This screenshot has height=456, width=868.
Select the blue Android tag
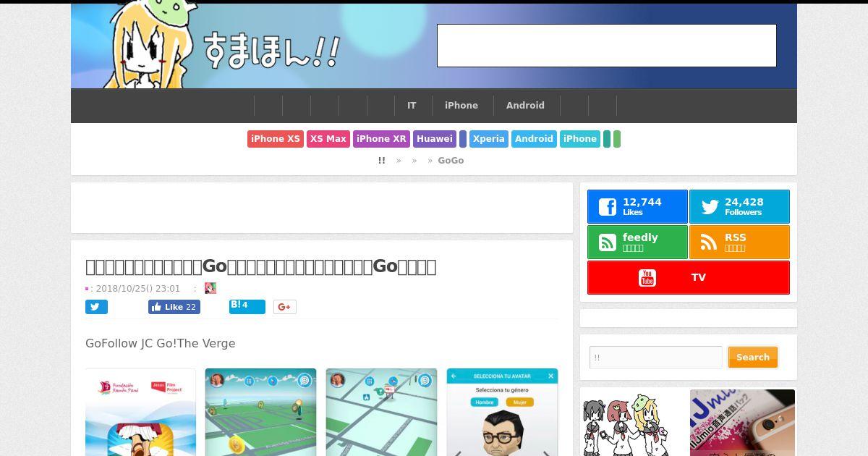[x=534, y=139]
